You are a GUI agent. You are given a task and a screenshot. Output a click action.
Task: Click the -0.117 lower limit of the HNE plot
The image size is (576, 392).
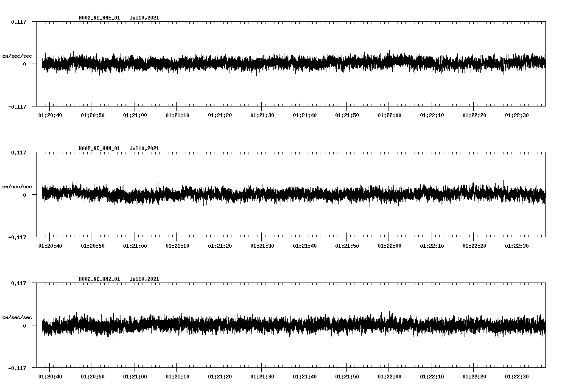point(17,107)
